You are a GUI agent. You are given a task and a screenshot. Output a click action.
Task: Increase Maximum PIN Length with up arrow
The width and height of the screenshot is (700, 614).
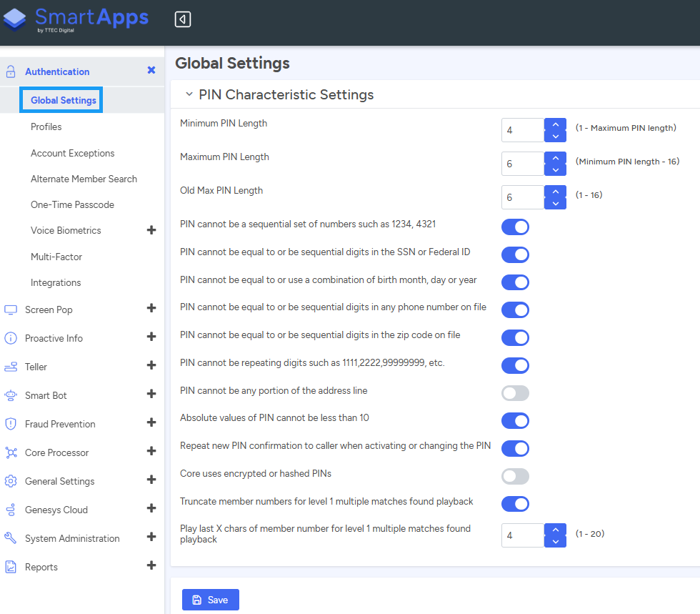pos(556,158)
